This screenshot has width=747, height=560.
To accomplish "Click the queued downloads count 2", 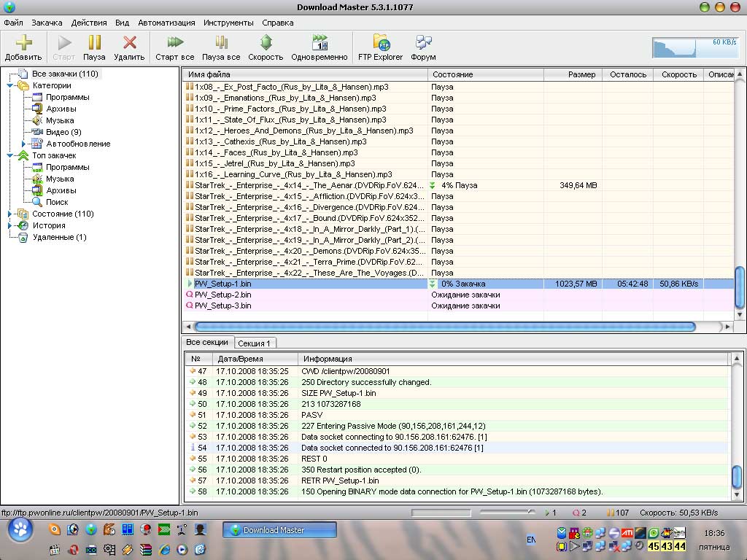I will click(x=580, y=513).
